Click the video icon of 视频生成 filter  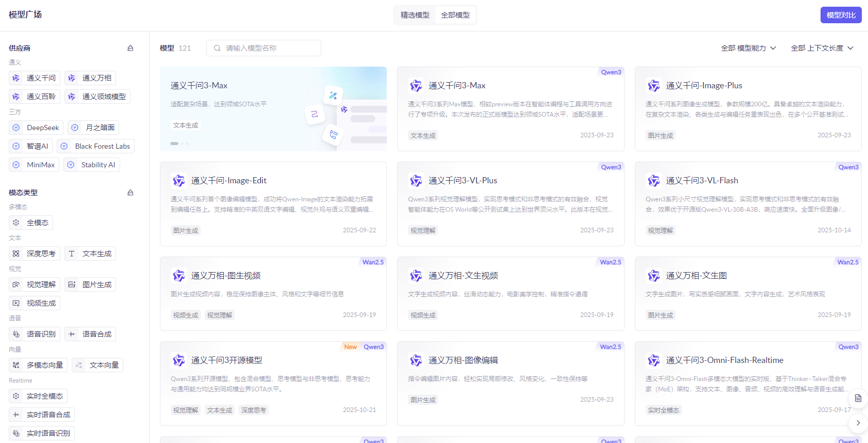click(16, 303)
